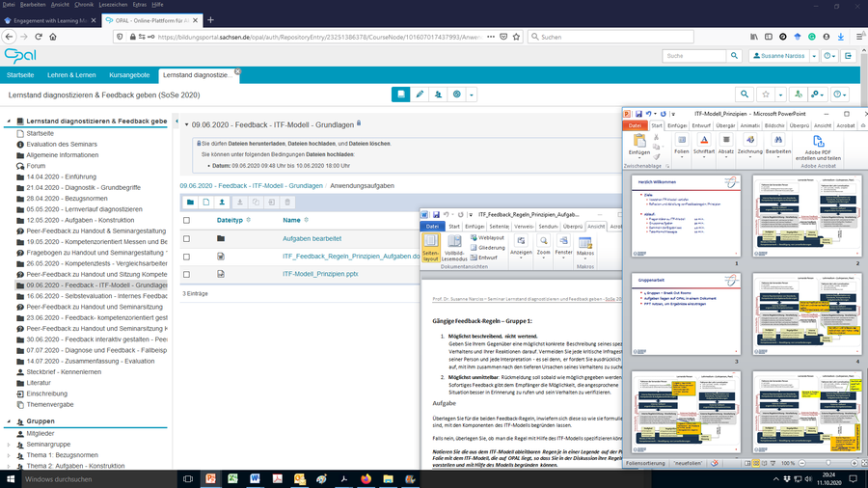
Task: Open the Kursangebote tab in OPAL
Action: coord(129,75)
